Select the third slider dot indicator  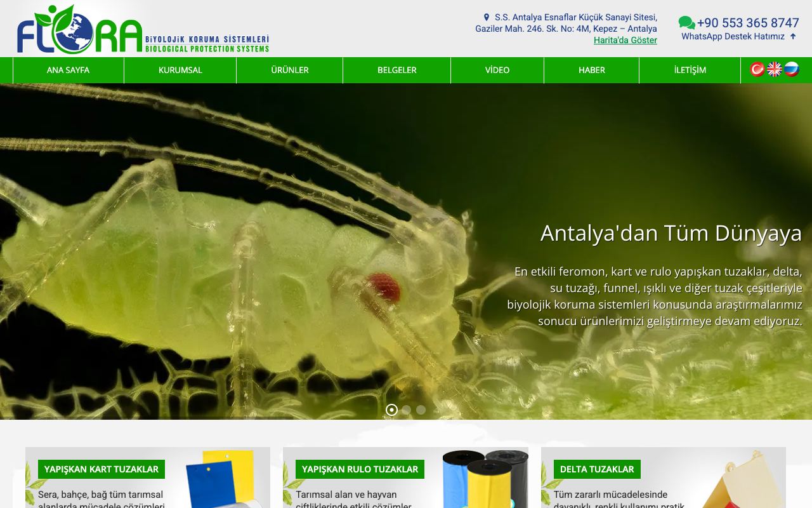tap(421, 410)
